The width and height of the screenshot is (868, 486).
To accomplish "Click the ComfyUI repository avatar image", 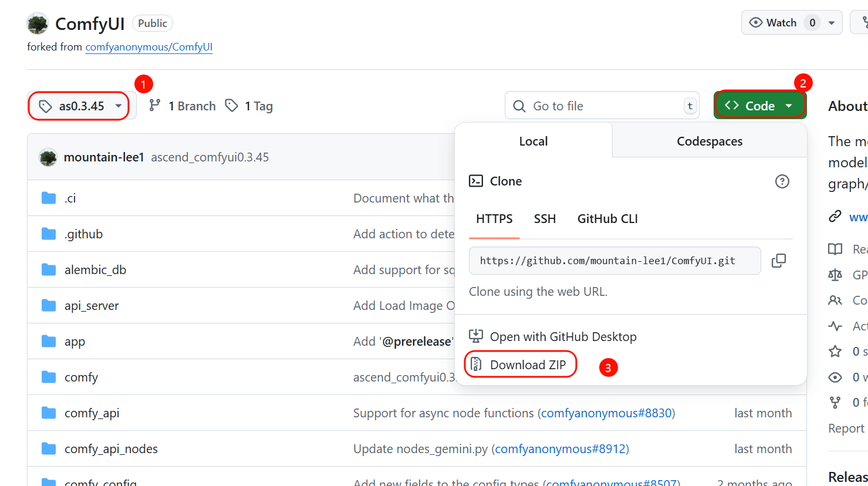I will pos(38,23).
